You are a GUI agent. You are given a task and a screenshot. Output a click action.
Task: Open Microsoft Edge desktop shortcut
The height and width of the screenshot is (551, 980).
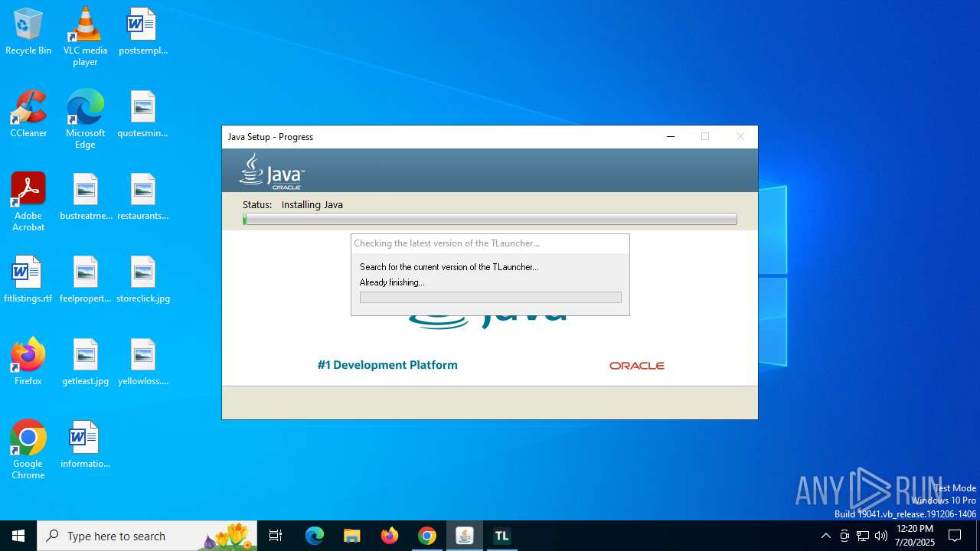tap(85, 119)
